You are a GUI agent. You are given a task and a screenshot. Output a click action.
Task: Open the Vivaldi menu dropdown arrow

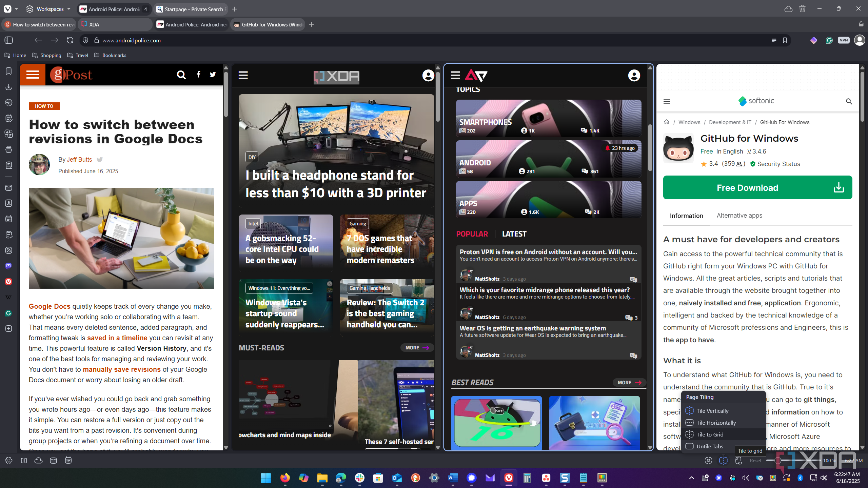[x=16, y=9]
